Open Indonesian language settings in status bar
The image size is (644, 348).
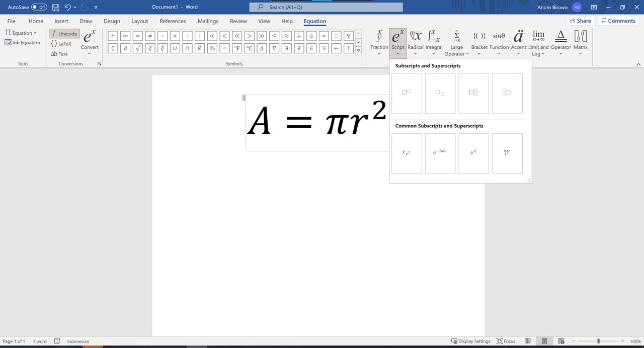(x=78, y=341)
